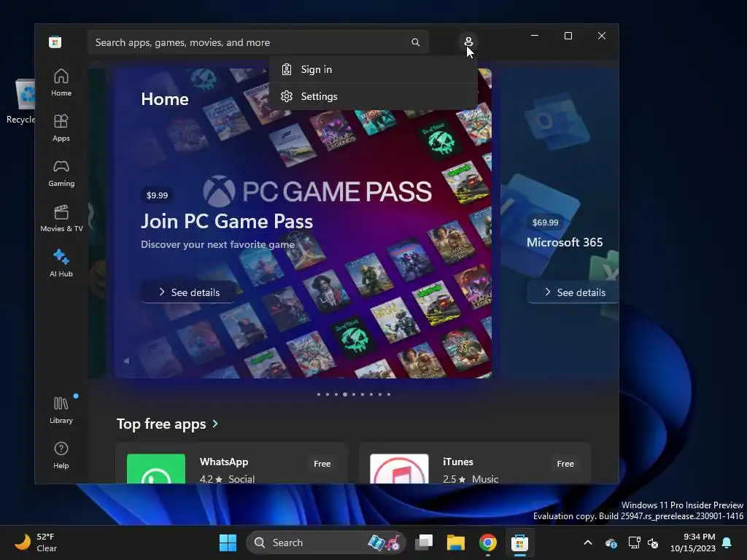
Task: Click the search magnifier icon in the Store
Action: tap(415, 42)
